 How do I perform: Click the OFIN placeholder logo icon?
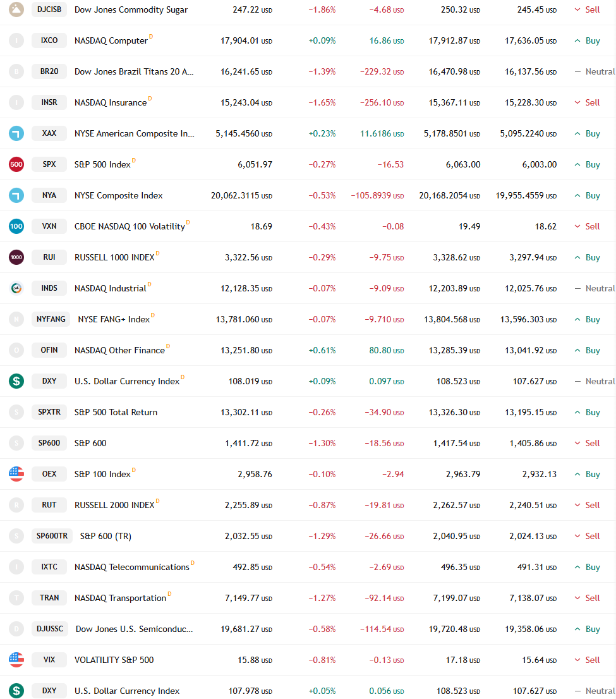point(16,350)
